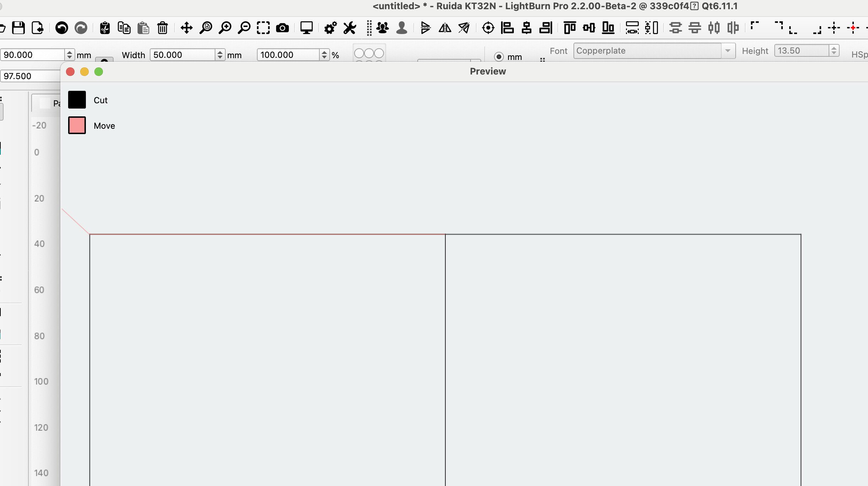The height and width of the screenshot is (486, 868).
Task: Click the stepper on the 90.000 field
Action: pos(70,55)
